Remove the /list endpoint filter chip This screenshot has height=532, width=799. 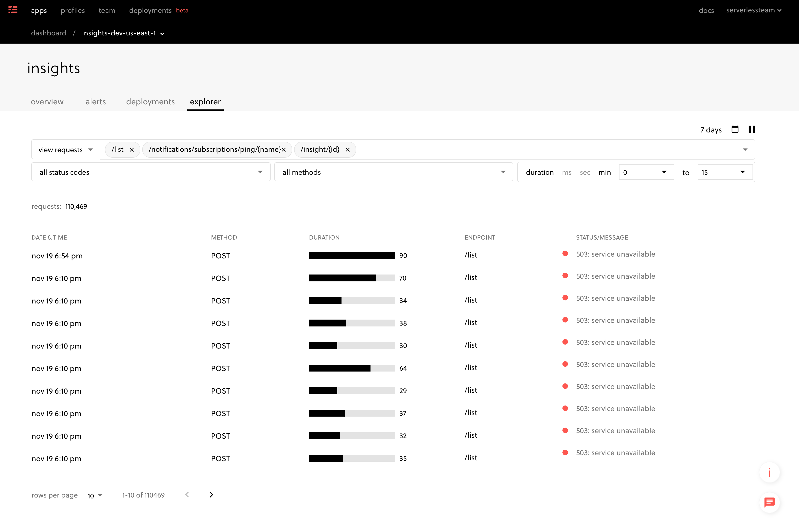(132, 149)
